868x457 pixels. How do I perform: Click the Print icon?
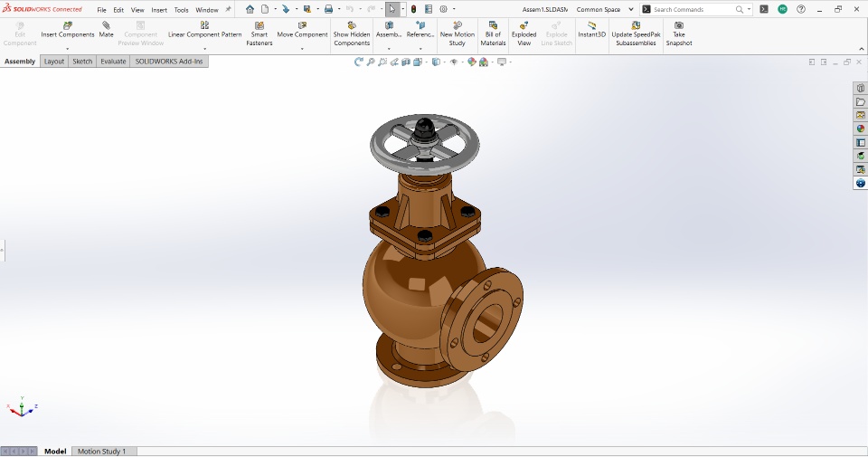click(329, 9)
